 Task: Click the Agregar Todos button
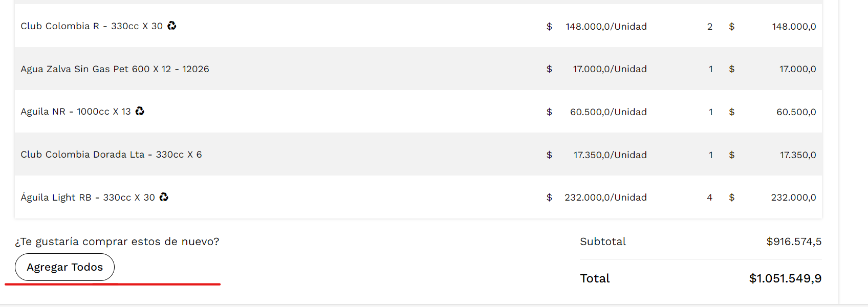click(64, 267)
